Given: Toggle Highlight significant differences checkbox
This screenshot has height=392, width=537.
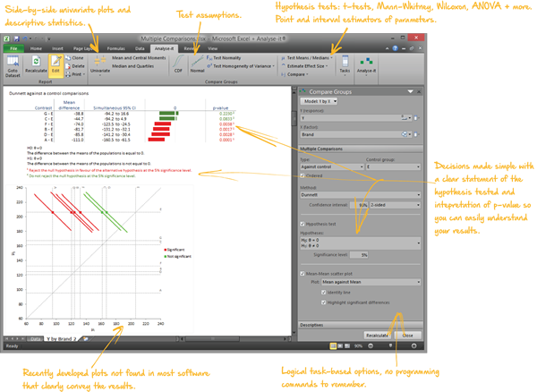Looking at the screenshot, I should click(x=324, y=303).
